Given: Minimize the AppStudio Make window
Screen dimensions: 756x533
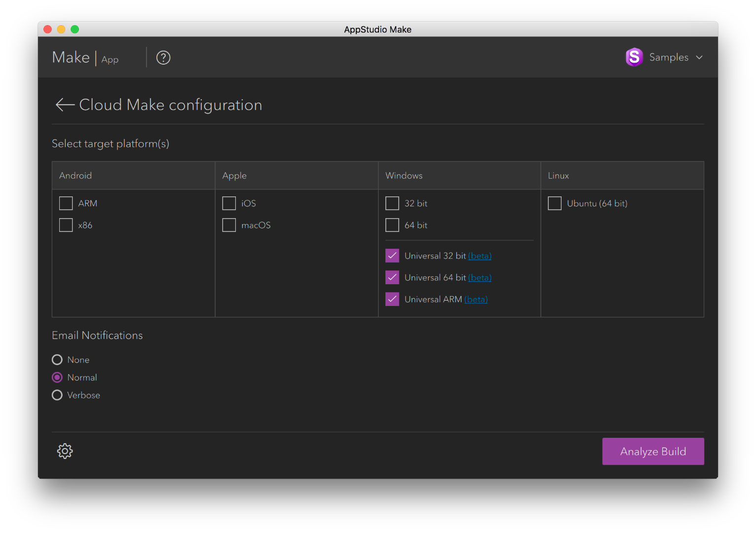Looking at the screenshot, I should 61,29.
